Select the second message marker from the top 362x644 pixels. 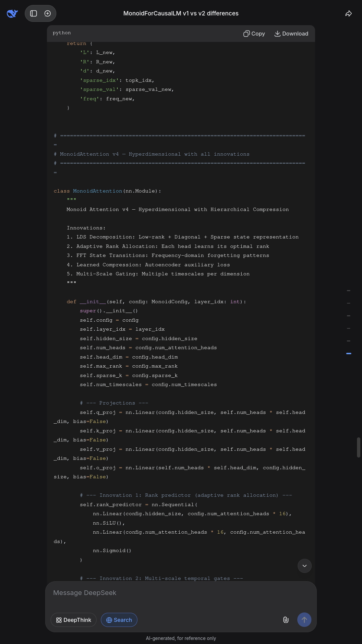[349, 303]
